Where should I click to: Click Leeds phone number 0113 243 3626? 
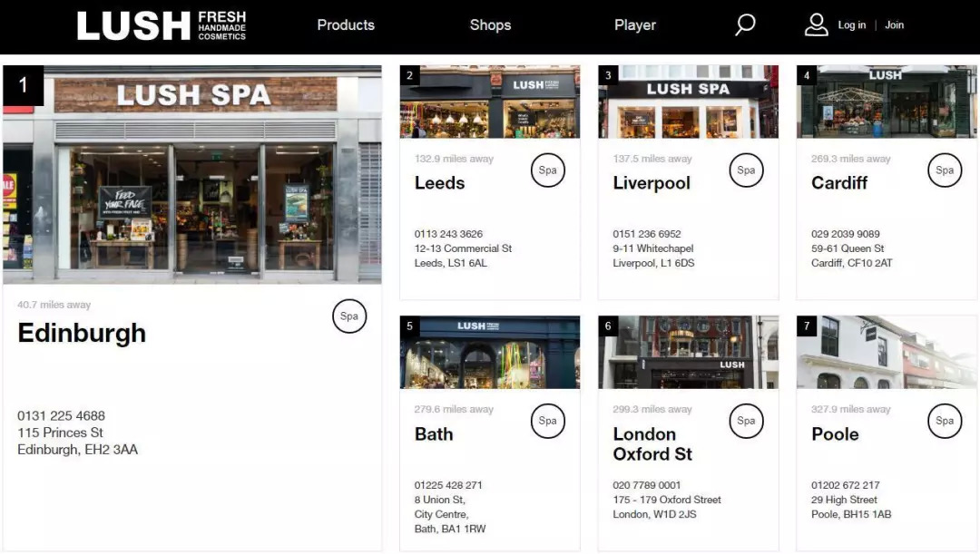point(449,234)
